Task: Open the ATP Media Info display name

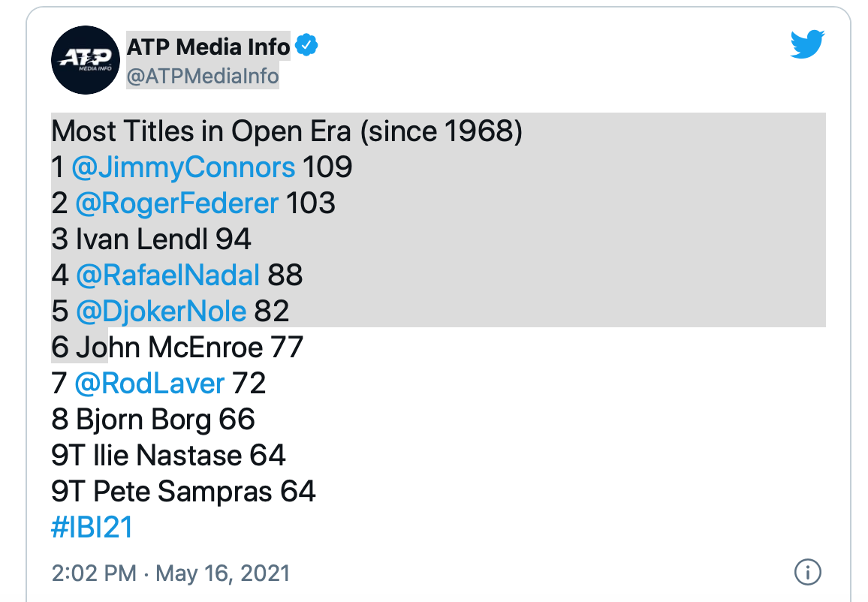Action: pyautogui.click(x=208, y=47)
